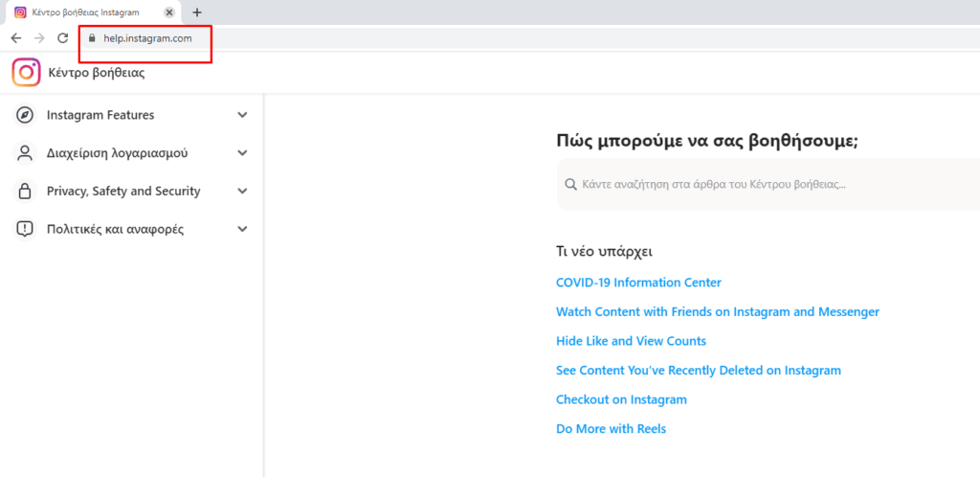Click the compass icon beside Instagram Features

25,116
